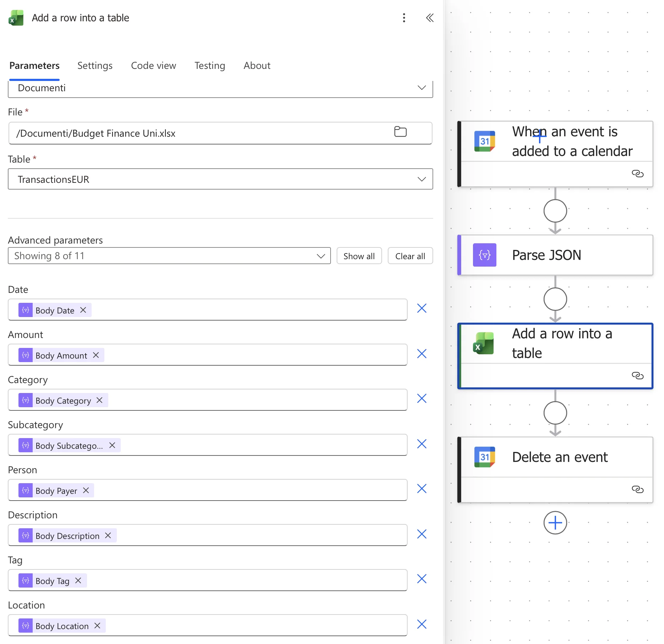
Task: Open the About tab
Action: point(257,66)
